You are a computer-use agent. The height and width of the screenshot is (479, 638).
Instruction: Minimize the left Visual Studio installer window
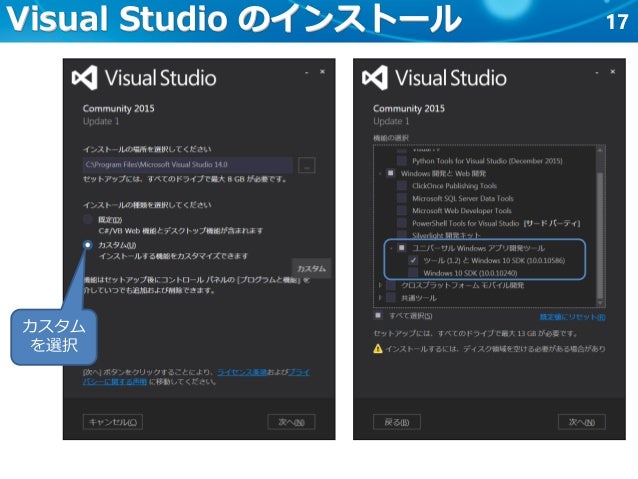[x=306, y=72]
